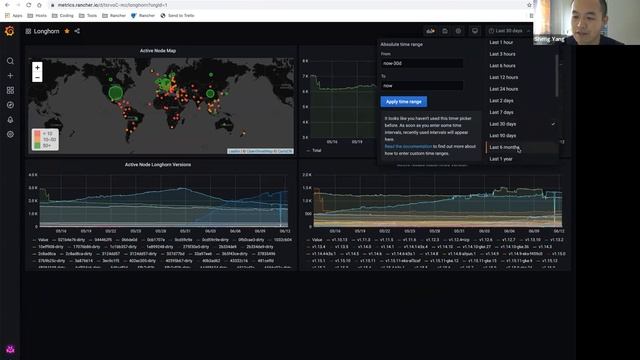
Task: Click the Longhorn dashboard title
Action: pyautogui.click(x=47, y=31)
